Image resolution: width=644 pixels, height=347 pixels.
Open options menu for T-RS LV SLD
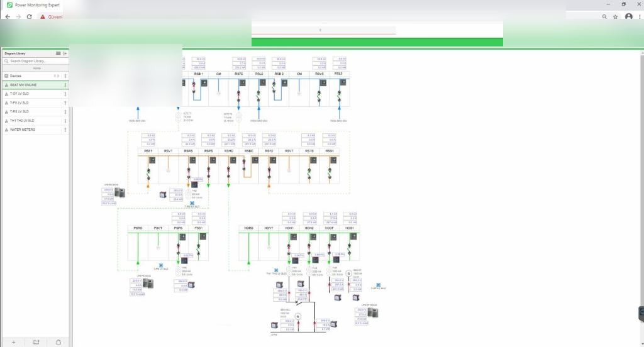pos(65,112)
